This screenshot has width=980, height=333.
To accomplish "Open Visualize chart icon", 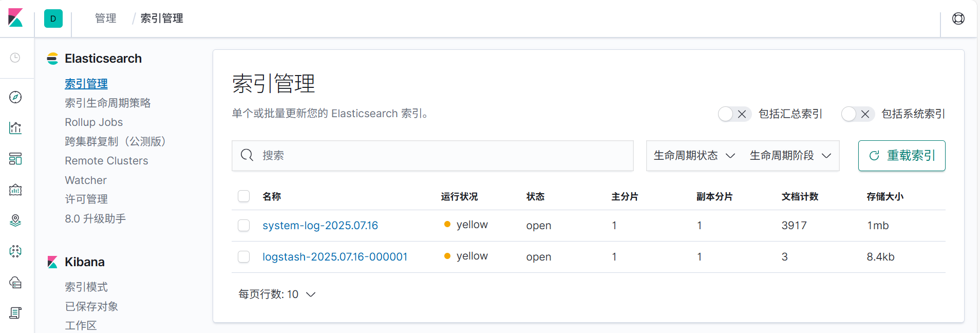I will 15,128.
